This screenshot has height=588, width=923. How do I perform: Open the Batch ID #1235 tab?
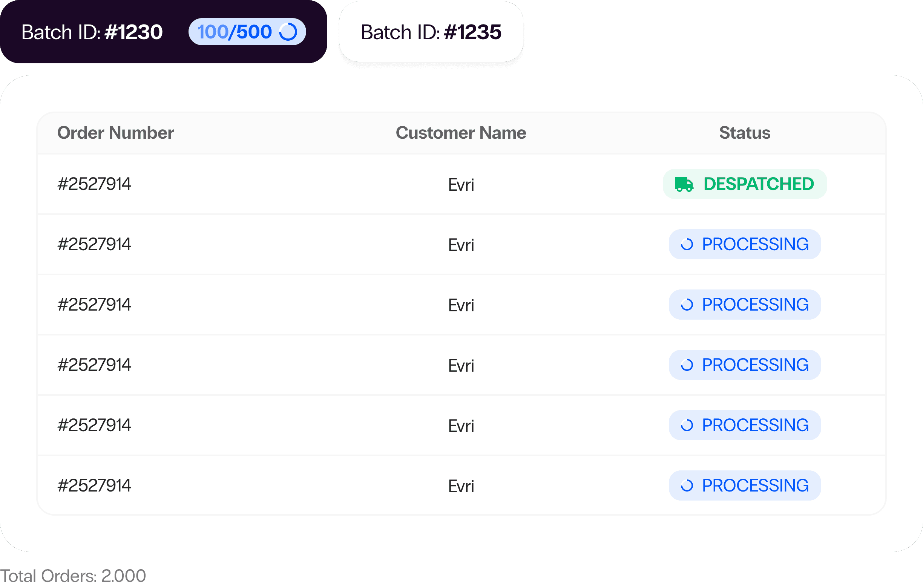point(431,32)
